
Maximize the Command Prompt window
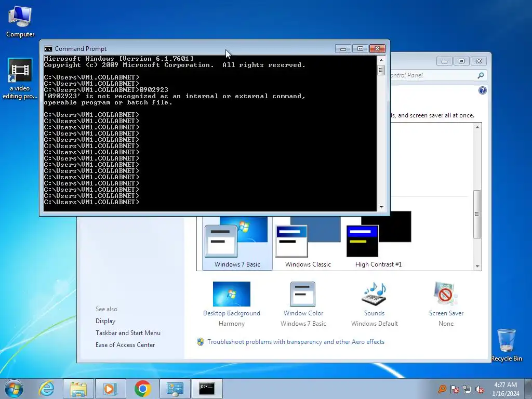coord(360,49)
